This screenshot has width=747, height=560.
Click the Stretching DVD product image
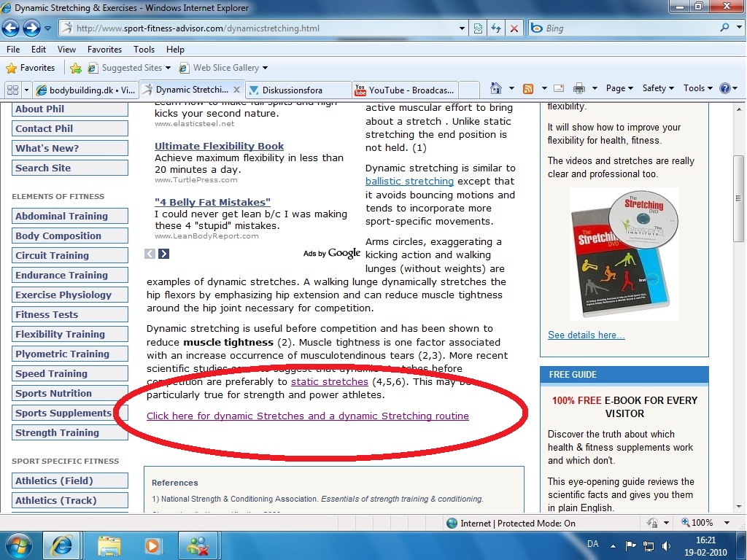coord(624,254)
